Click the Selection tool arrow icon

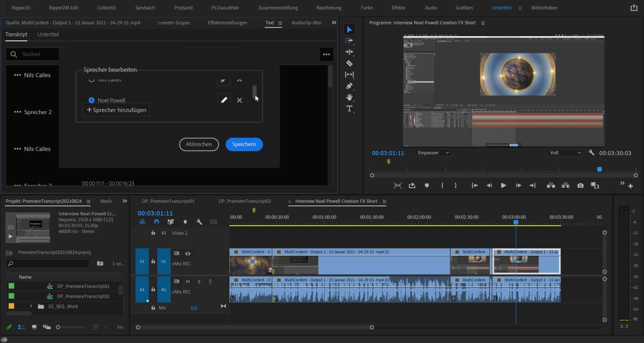point(350,29)
